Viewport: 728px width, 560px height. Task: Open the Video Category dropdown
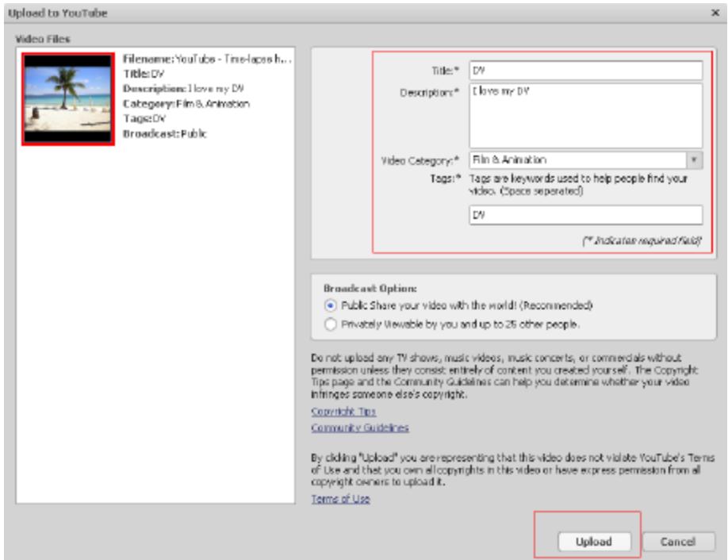coord(586,160)
